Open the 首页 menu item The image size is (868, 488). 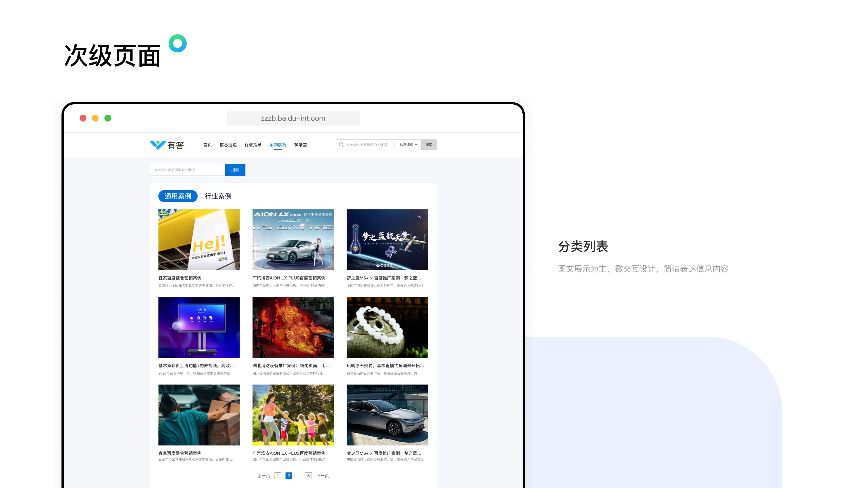coord(207,145)
